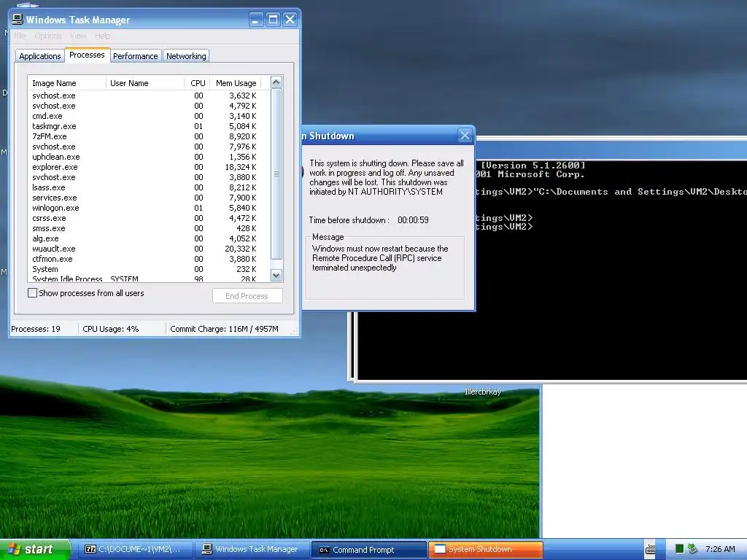
Task: Click the keyboard icon near system tray
Action: click(650, 550)
